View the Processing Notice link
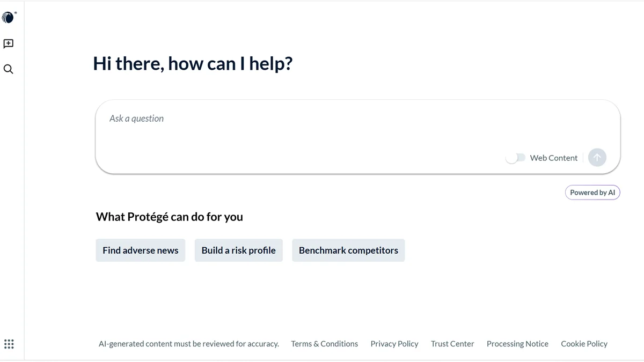This screenshot has height=362, width=644. click(517, 344)
